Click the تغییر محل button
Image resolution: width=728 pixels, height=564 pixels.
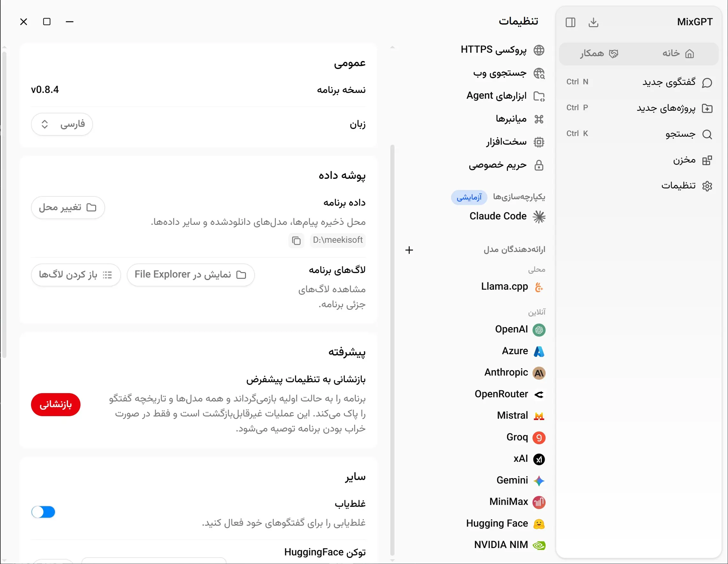pyautogui.click(x=68, y=208)
